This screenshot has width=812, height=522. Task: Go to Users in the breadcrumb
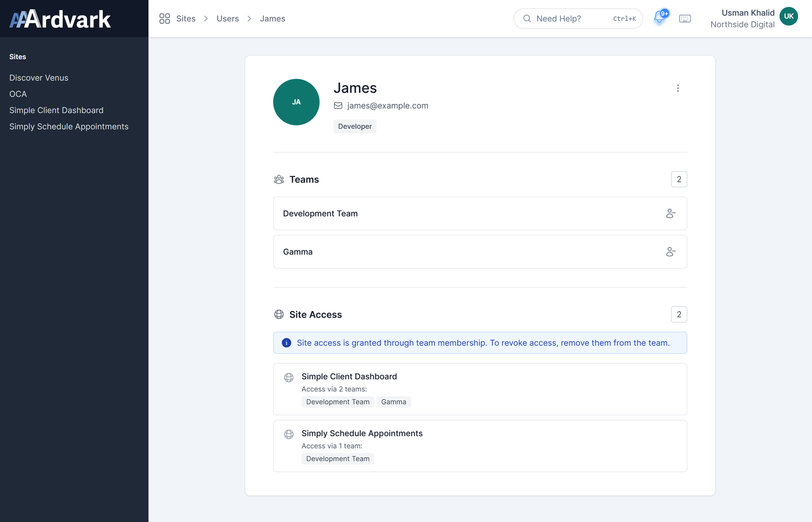point(228,19)
